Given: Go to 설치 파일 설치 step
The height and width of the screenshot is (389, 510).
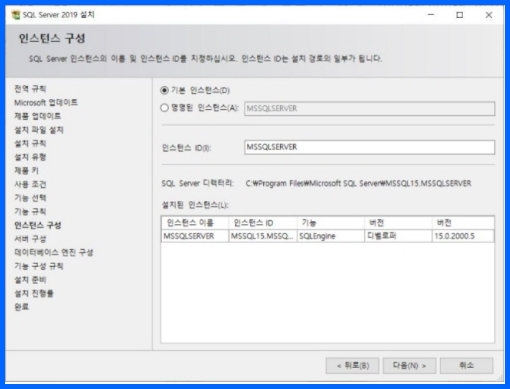Looking at the screenshot, I should pyautogui.click(x=39, y=130).
